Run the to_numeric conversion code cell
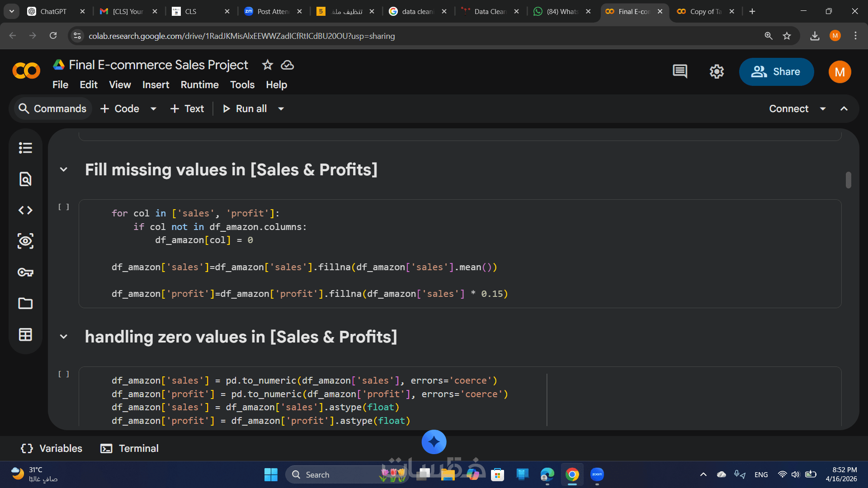This screenshot has width=868, height=488. pos(64,374)
